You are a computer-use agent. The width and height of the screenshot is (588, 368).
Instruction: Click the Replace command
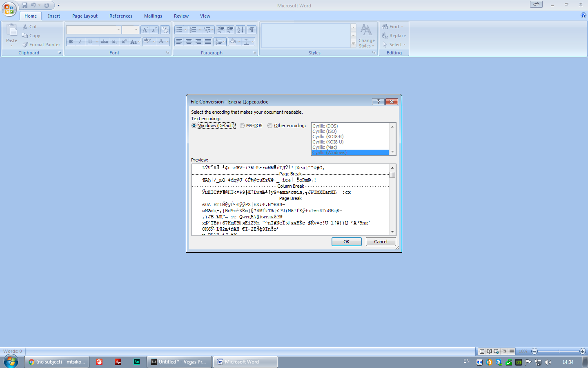click(x=394, y=36)
